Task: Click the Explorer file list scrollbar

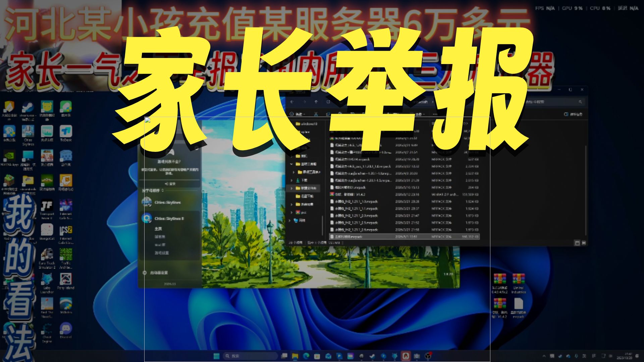Action: (x=586, y=190)
